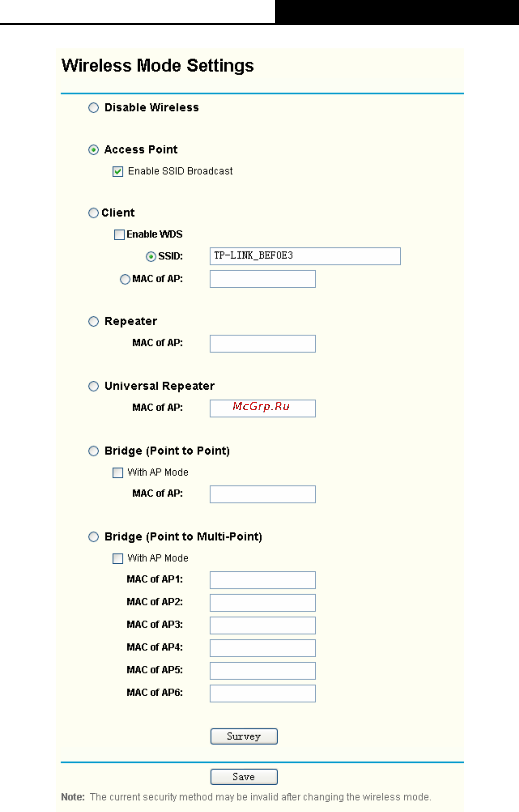Screen dimensions: 519x812
Task: Click the MAC of AP1 input field
Action: click(x=263, y=580)
